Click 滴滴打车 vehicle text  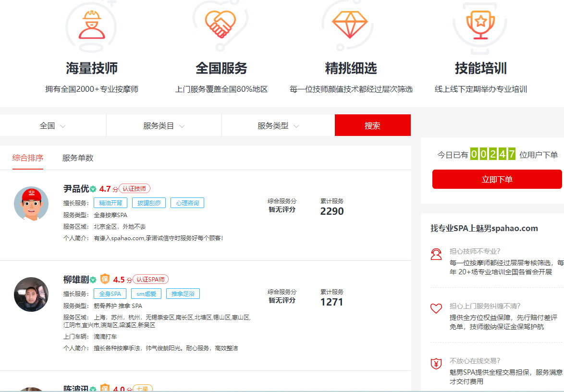(x=105, y=337)
